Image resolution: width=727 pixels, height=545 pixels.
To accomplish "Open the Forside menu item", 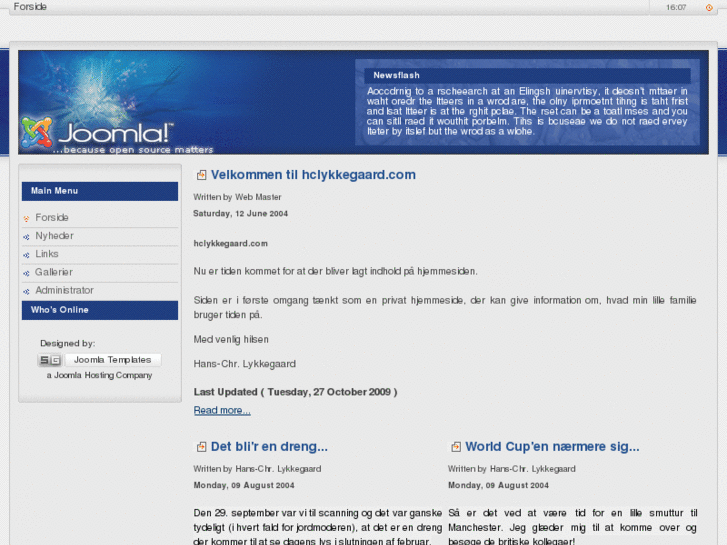I will [52, 218].
